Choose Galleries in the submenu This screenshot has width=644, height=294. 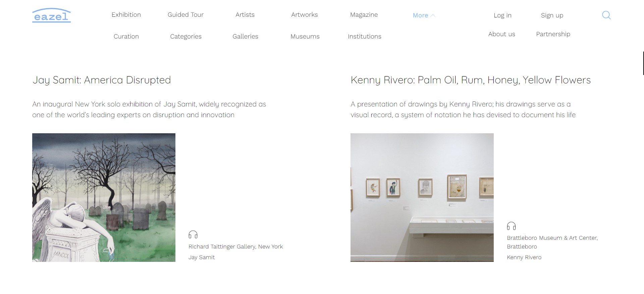(245, 36)
